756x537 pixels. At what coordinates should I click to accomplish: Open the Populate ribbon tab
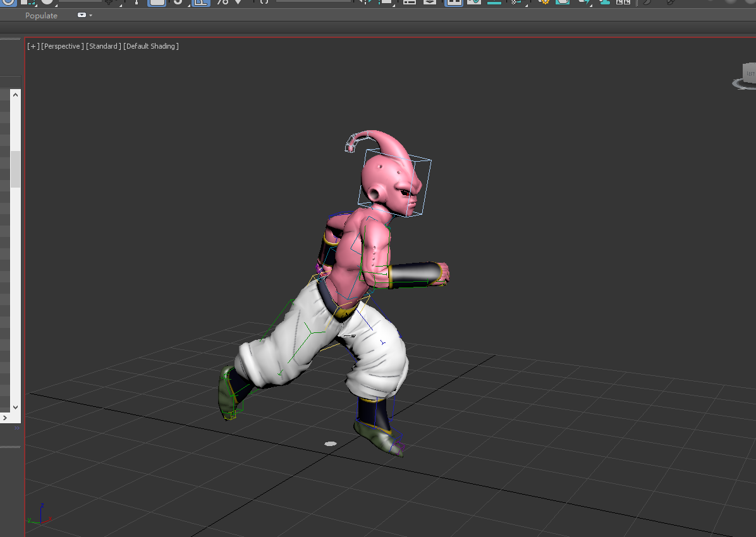coord(41,15)
